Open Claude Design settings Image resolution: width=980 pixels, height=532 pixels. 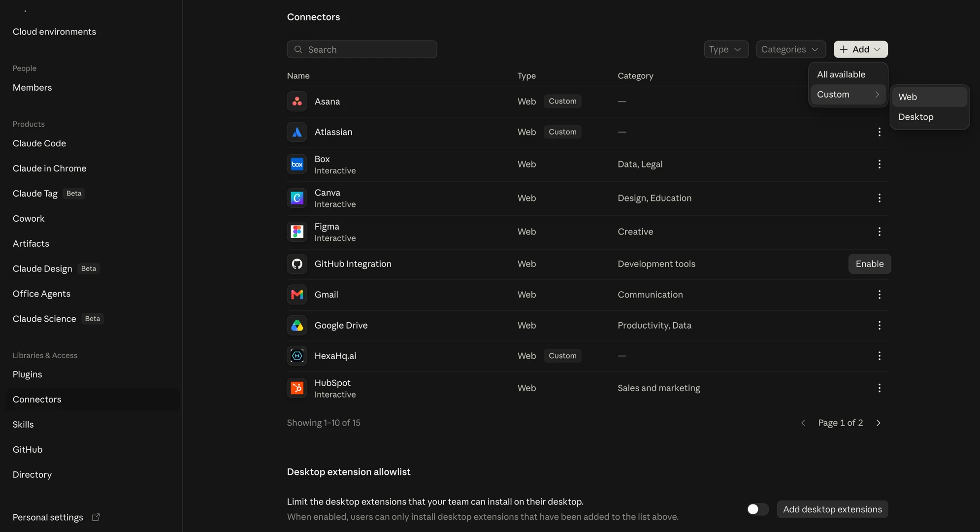click(42, 269)
